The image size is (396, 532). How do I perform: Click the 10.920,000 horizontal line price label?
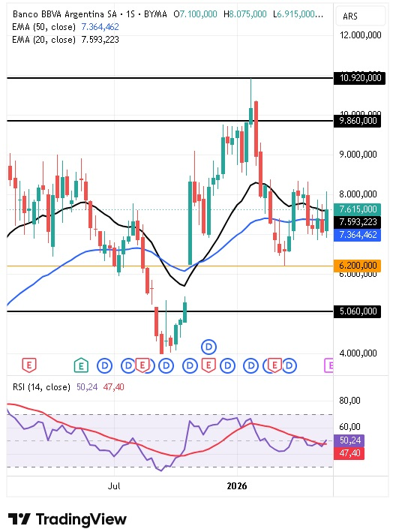click(360, 78)
